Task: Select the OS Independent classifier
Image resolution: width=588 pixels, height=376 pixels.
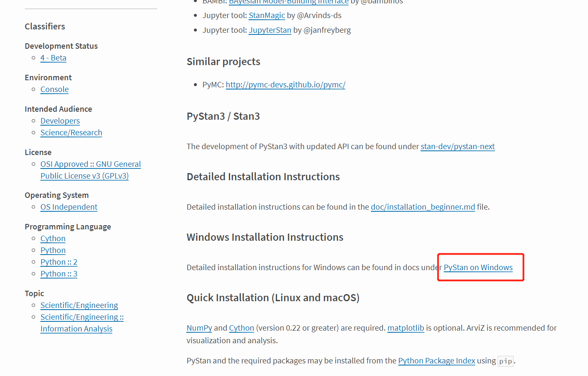Action: tap(69, 207)
